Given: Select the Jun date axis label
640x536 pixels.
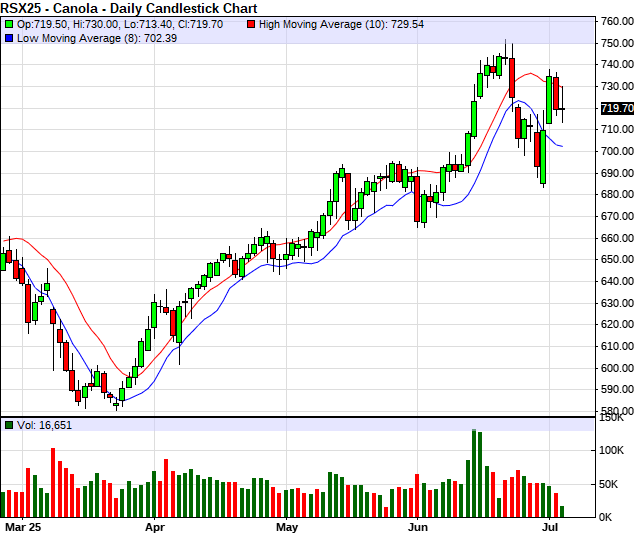Looking at the screenshot, I should pyautogui.click(x=419, y=525).
